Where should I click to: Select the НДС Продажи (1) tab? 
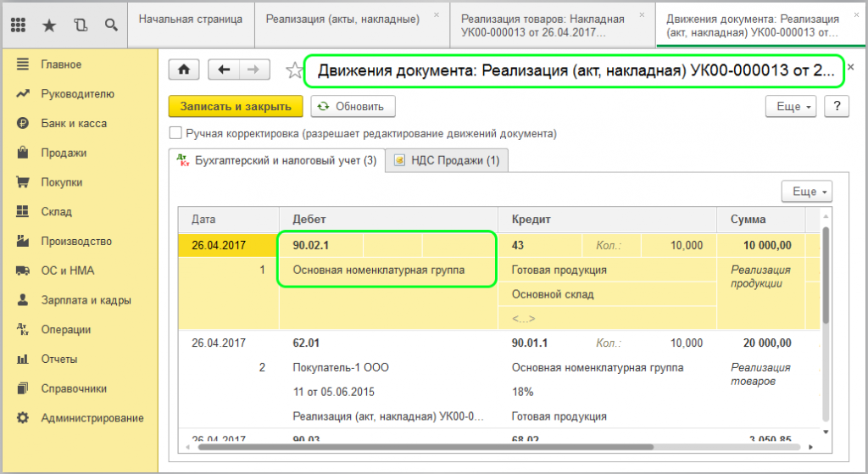click(447, 160)
